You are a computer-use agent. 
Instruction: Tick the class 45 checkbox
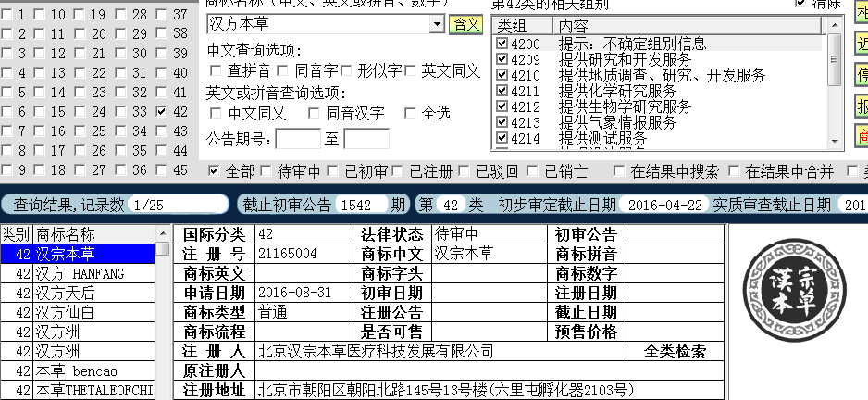[161, 170]
